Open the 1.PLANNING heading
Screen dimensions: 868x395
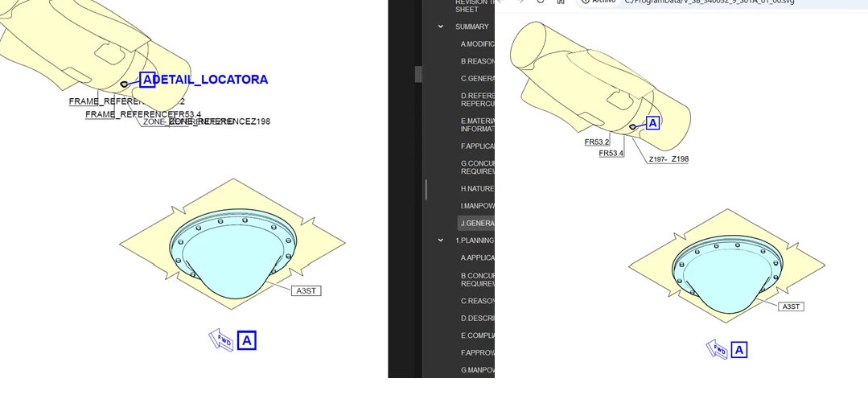(475, 240)
